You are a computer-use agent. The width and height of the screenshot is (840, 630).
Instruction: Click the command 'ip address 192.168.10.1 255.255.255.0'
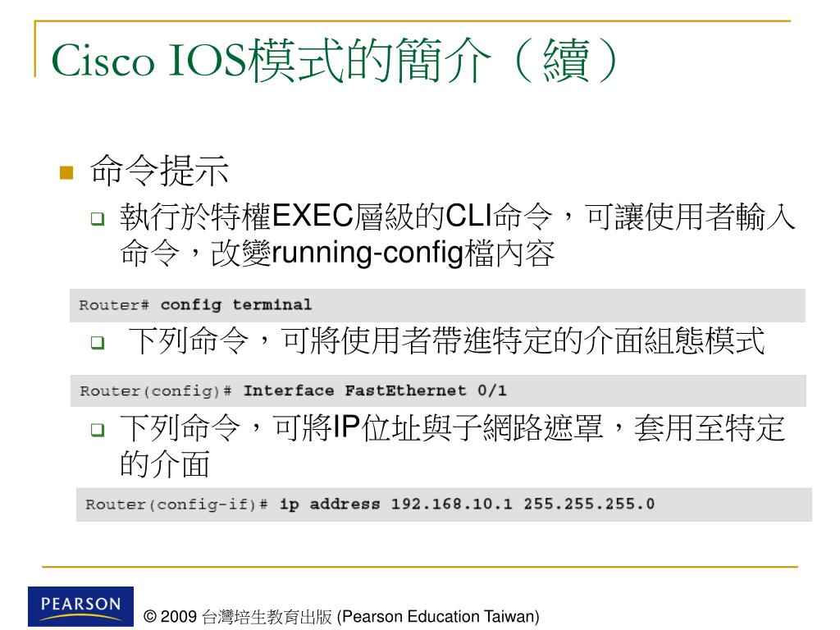[467, 504]
